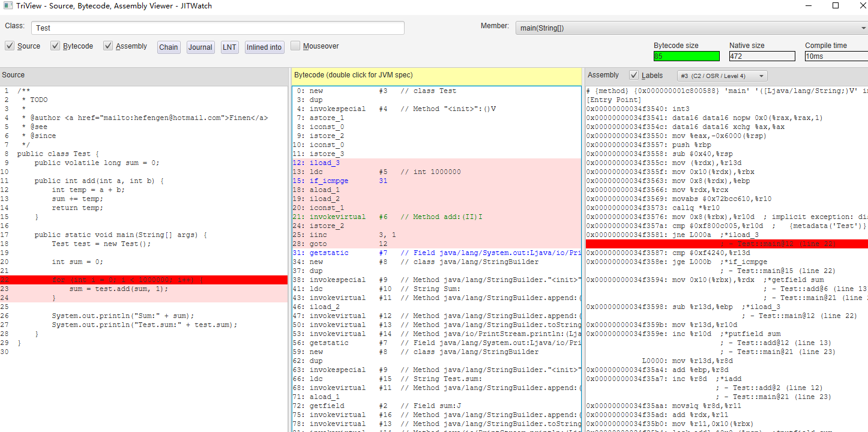Click the LNT button
The width and height of the screenshot is (868, 432).
[229, 47]
